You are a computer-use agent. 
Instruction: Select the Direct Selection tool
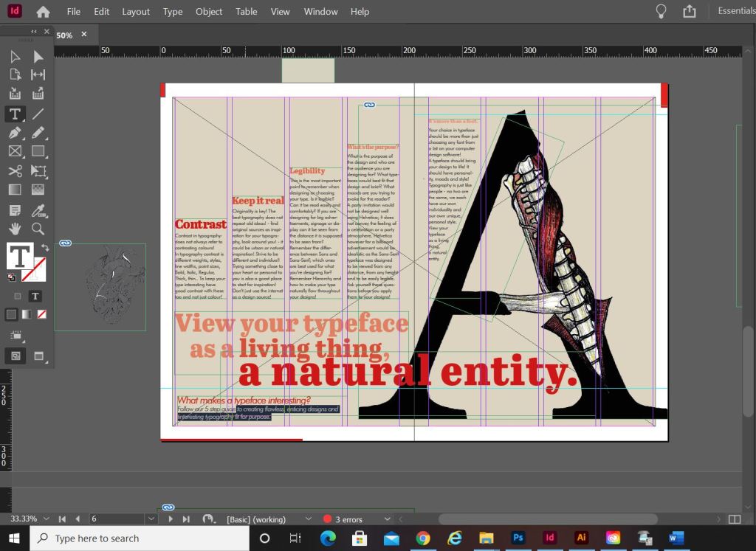point(38,57)
